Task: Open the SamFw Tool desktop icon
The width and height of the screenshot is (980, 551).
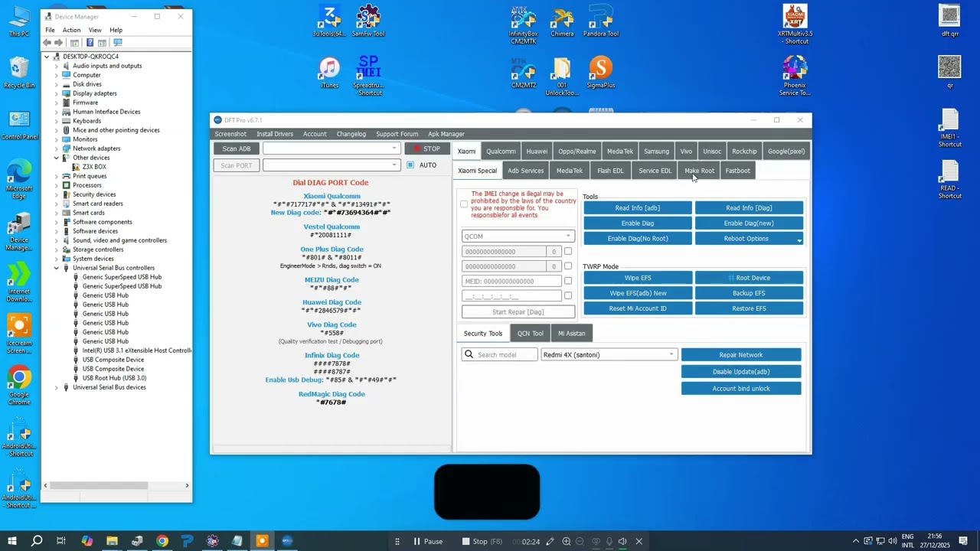Action: pos(368,21)
